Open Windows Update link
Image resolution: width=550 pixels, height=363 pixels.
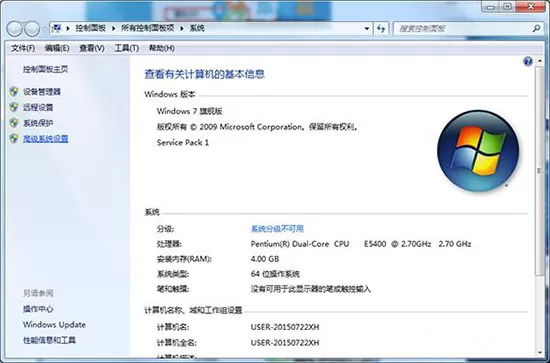pos(54,325)
